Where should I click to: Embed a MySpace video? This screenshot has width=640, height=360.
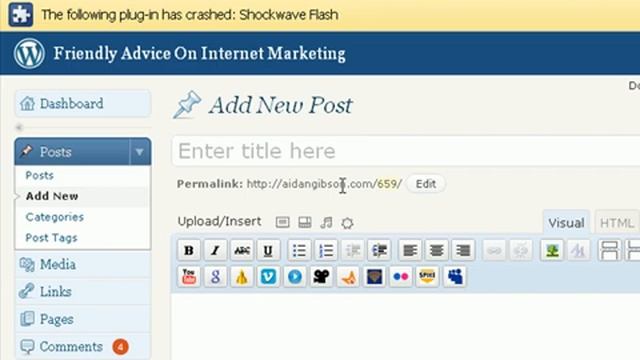point(455,277)
